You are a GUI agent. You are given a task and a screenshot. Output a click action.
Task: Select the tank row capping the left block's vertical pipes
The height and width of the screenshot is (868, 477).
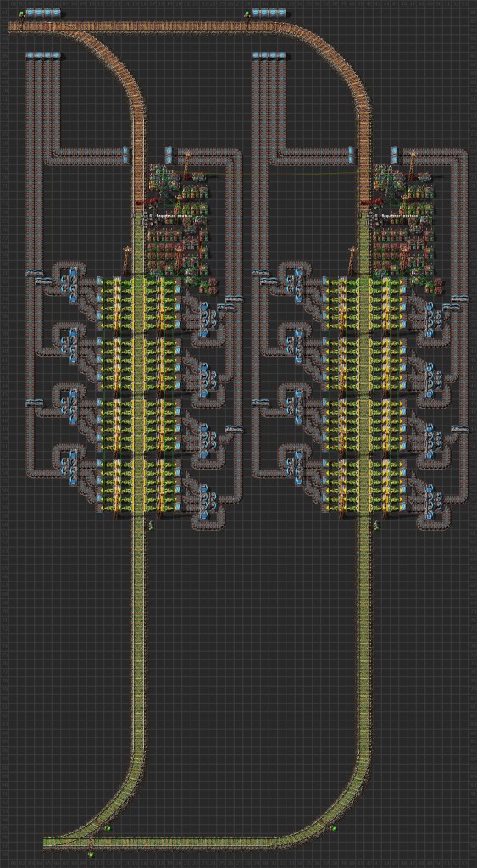[x=43, y=55]
